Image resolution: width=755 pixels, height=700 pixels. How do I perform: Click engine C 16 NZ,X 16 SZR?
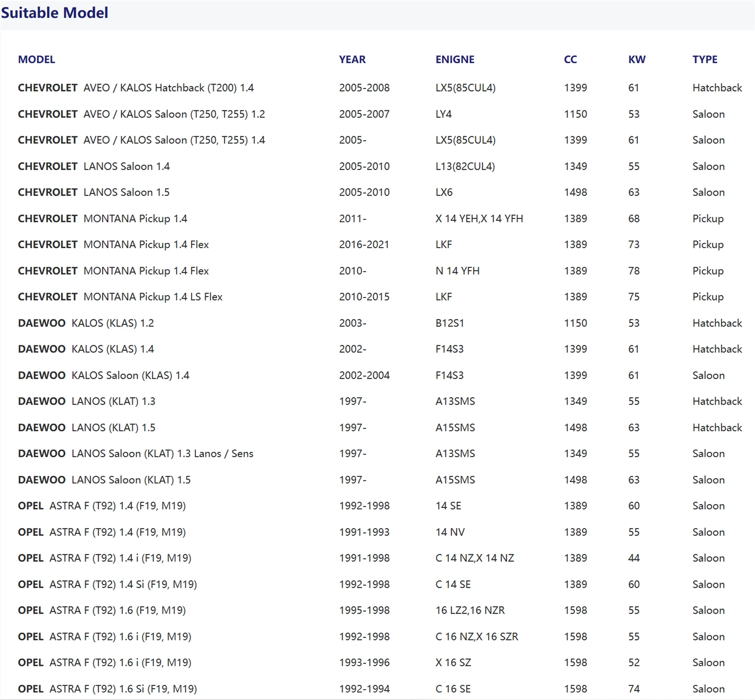[477, 637]
